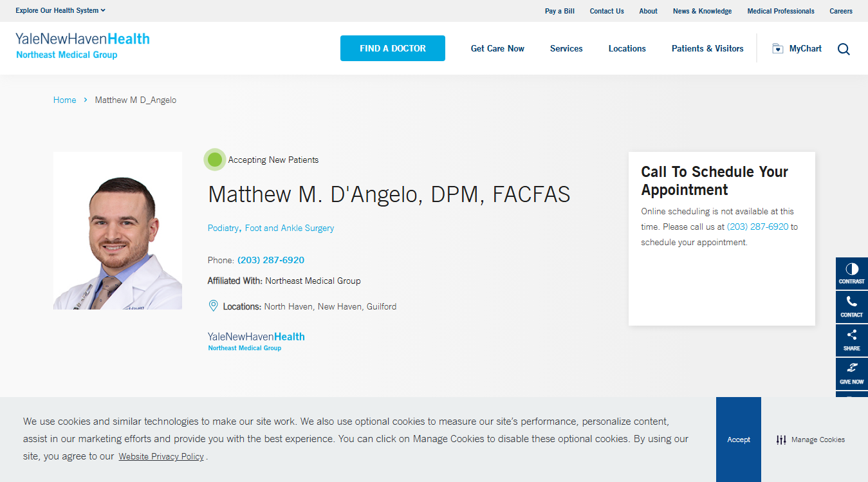The width and height of the screenshot is (868, 482).
Task: Click the Accepting New Patients label
Action: pyautogui.click(x=273, y=160)
